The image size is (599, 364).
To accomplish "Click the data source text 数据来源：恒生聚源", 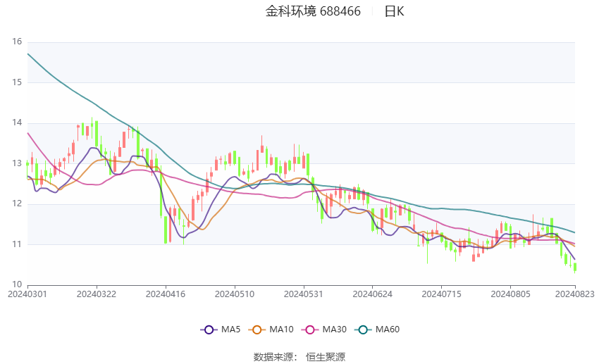I will point(299,357).
